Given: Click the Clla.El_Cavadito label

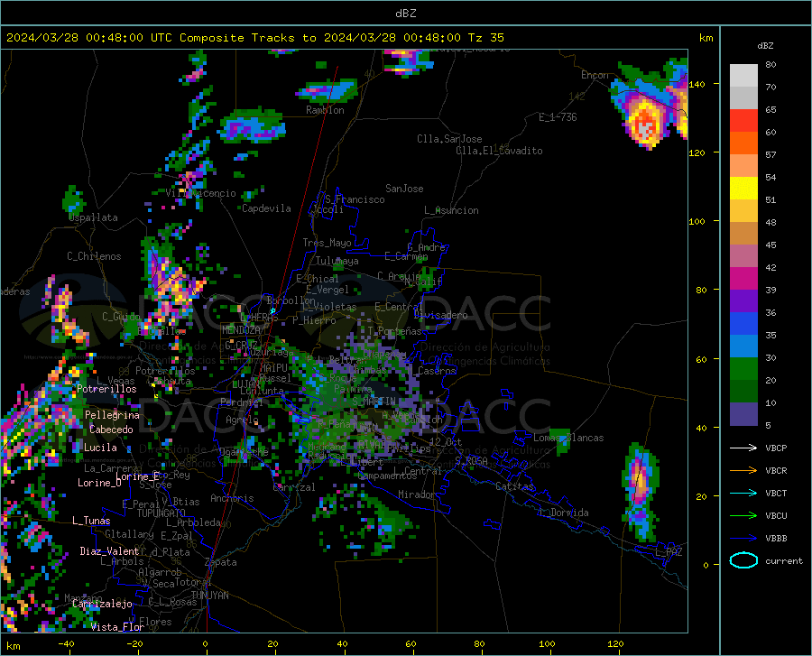Looking at the screenshot, I should (499, 151).
